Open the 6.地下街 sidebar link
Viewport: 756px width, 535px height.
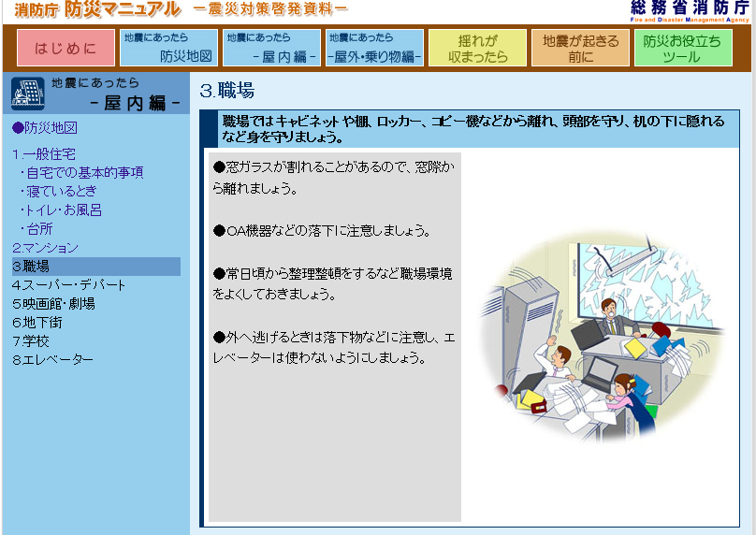(37, 323)
